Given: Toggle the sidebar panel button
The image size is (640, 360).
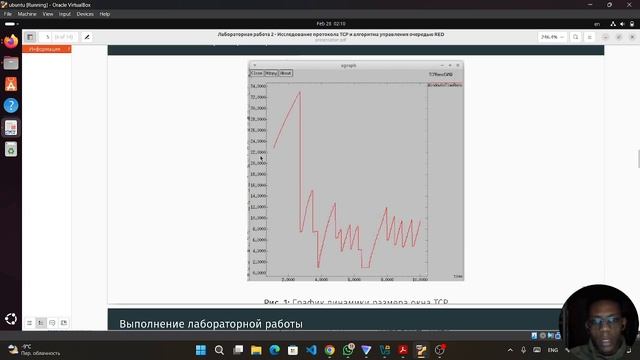Looking at the screenshot, I should pyautogui.click(x=30, y=37).
